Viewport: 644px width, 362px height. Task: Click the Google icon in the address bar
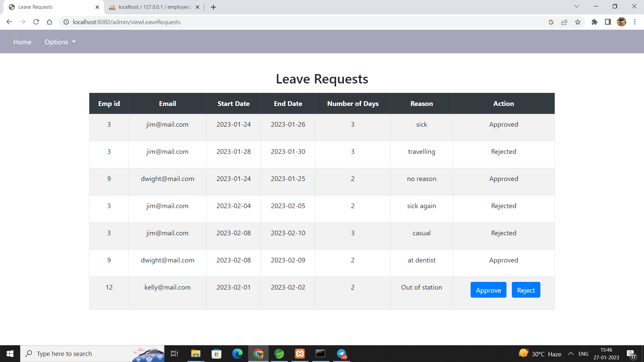coord(551,22)
